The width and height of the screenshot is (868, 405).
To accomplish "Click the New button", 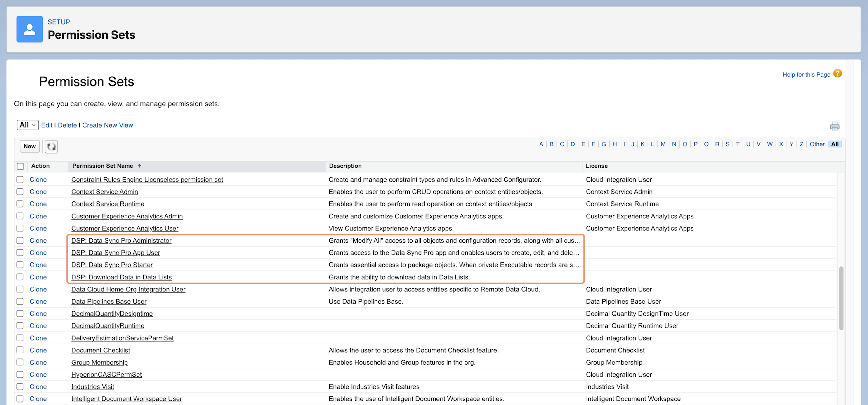I will pos(30,146).
